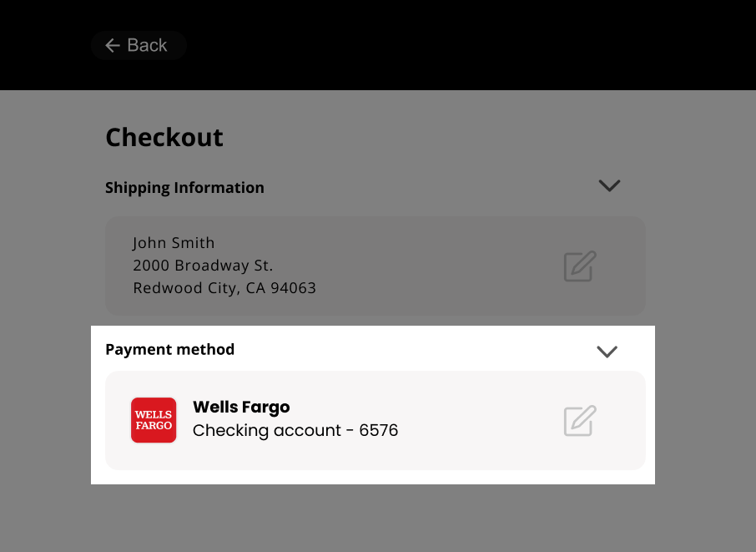Click the Redwood City, CA 94063 line
The height and width of the screenshot is (552, 756).
(224, 288)
